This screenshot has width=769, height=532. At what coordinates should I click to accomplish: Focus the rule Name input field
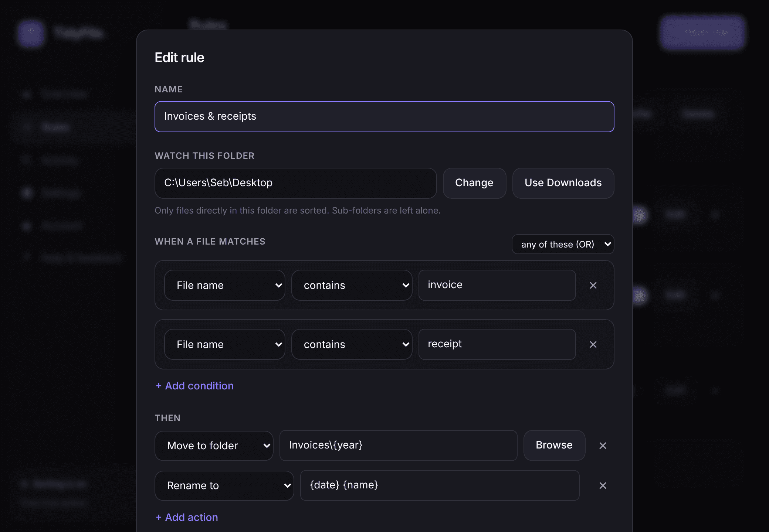(384, 117)
